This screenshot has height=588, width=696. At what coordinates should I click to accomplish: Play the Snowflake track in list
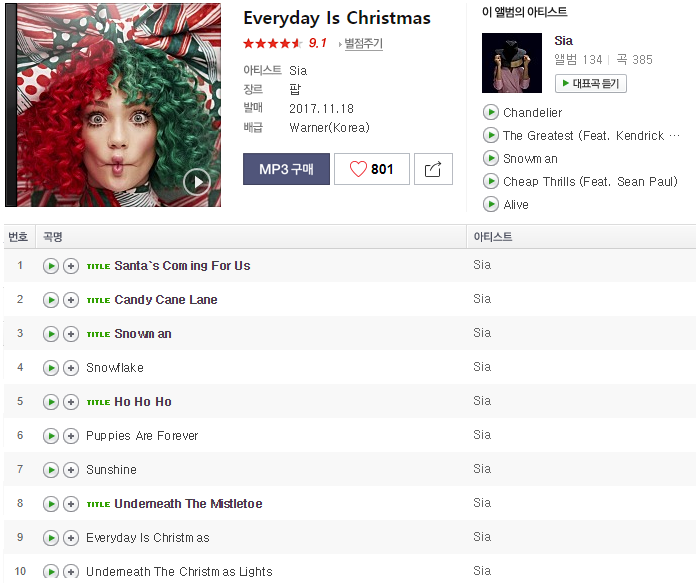point(51,368)
